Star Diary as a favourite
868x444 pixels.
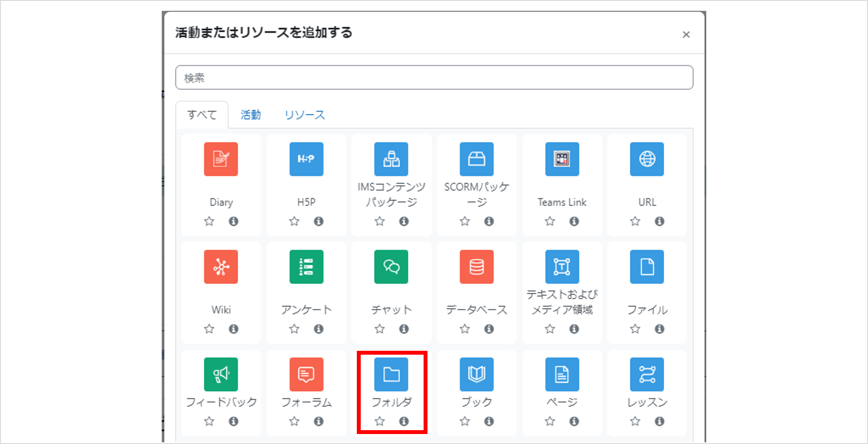[209, 221]
